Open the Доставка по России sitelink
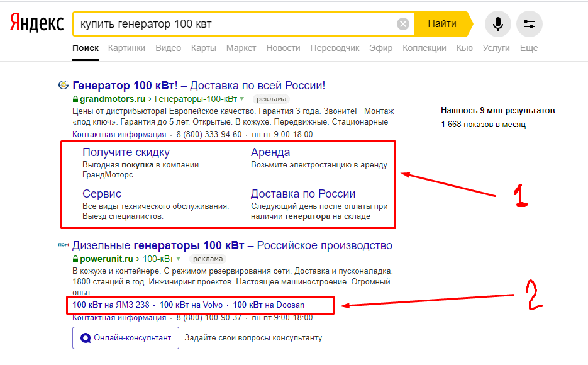This screenshot has height=365, width=588. pos(303,194)
